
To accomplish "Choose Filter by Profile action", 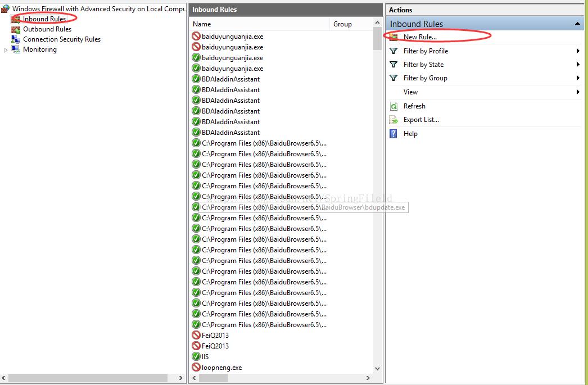I will pos(426,51).
